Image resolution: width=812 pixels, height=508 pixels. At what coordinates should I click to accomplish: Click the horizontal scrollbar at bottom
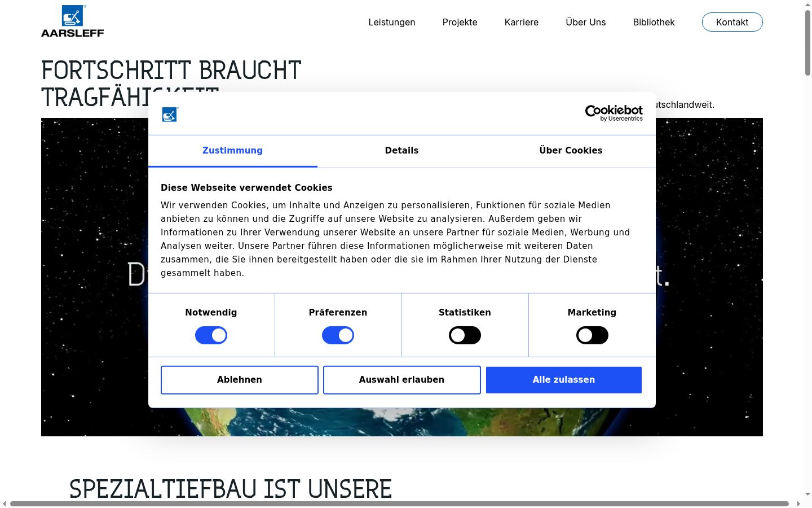(399, 503)
